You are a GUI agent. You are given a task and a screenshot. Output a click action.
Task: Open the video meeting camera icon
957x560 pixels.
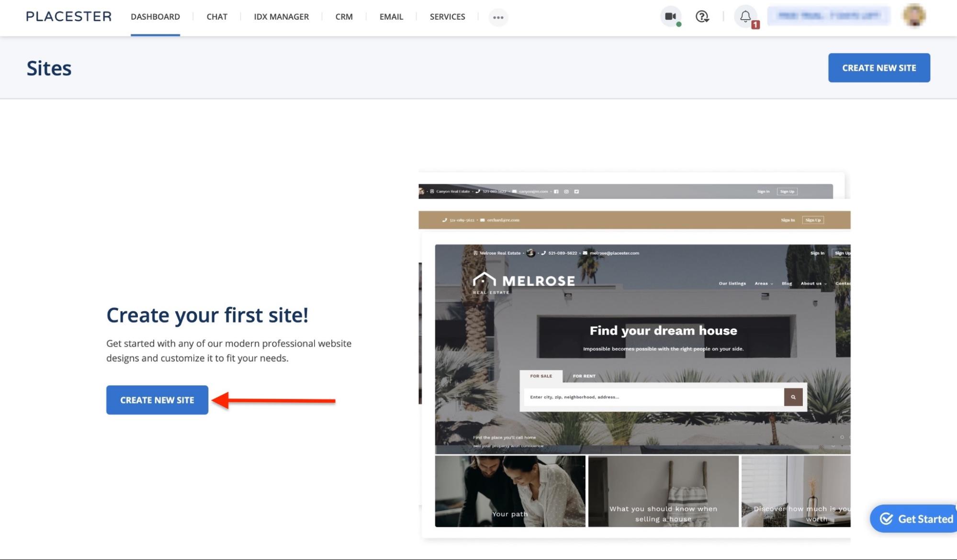(x=670, y=17)
